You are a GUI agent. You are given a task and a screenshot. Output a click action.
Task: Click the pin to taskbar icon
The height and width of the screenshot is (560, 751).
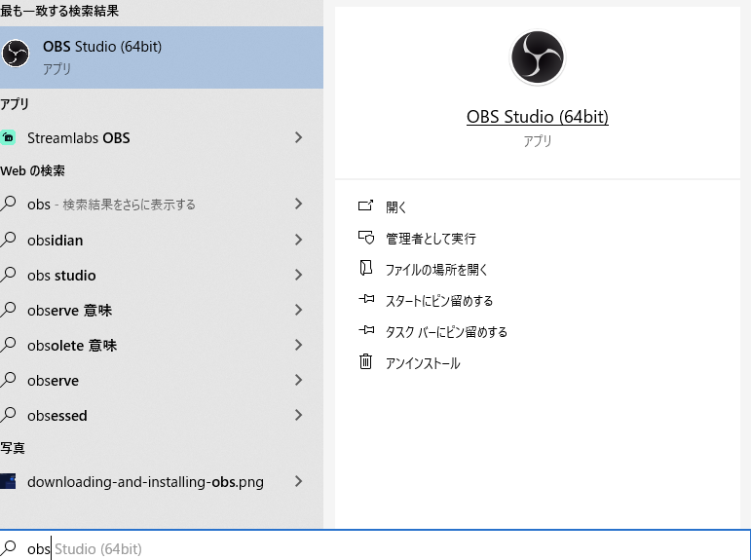tap(366, 331)
